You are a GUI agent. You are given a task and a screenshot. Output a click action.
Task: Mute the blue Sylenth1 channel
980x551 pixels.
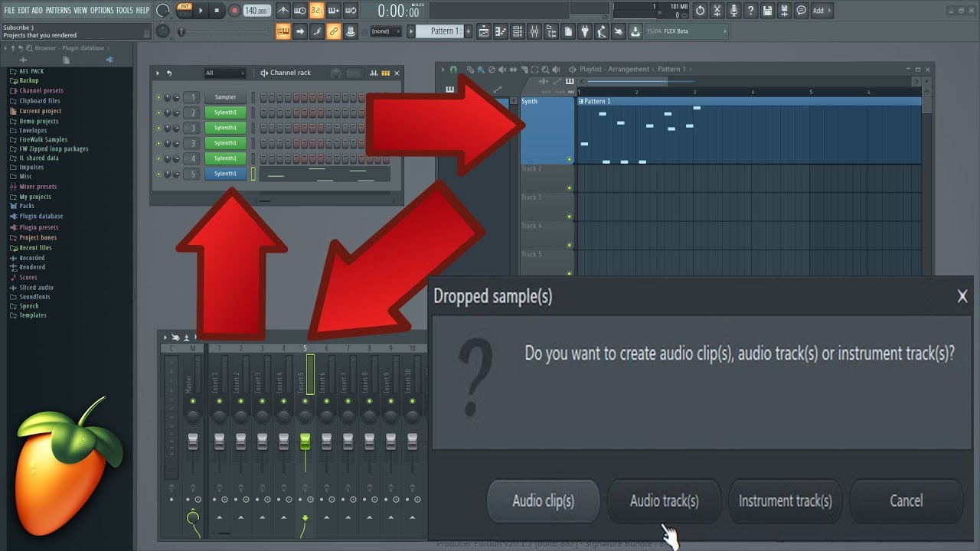[x=158, y=174]
